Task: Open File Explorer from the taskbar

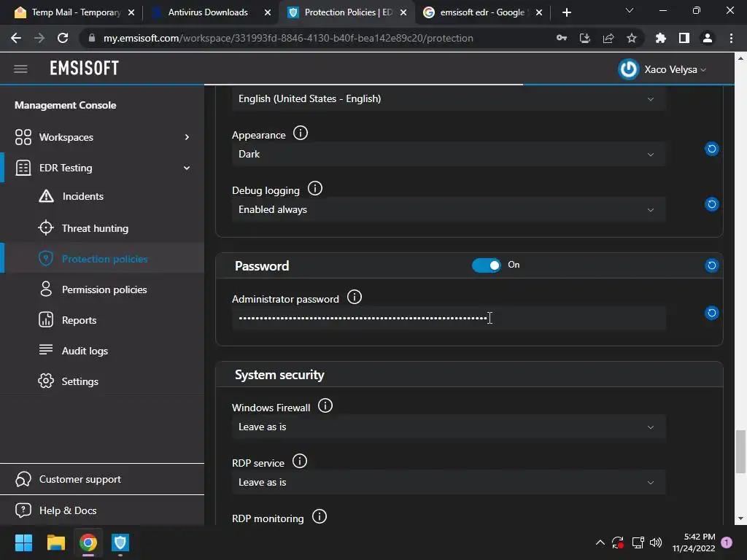Action: [x=55, y=542]
